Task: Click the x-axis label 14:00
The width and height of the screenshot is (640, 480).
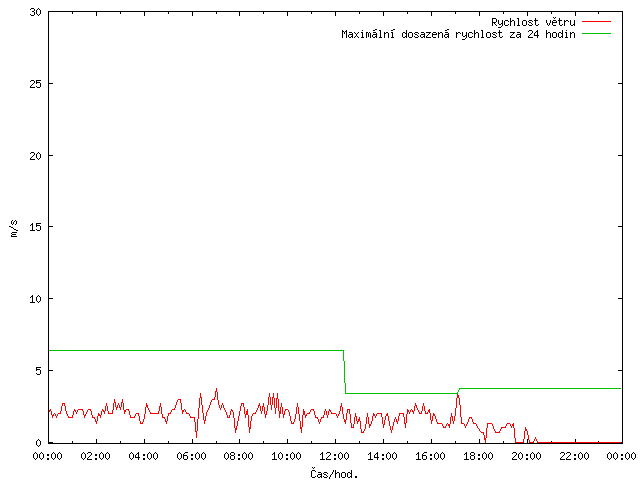Action: [382, 456]
